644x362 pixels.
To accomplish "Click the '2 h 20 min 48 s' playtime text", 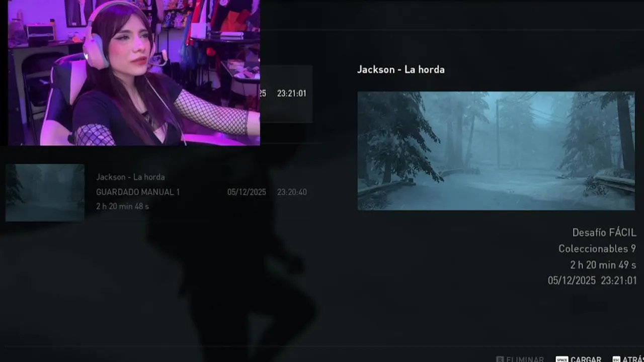I will (122, 206).
